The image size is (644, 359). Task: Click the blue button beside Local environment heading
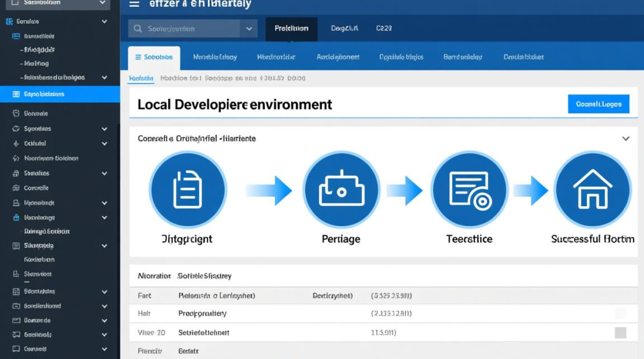click(598, 104)
